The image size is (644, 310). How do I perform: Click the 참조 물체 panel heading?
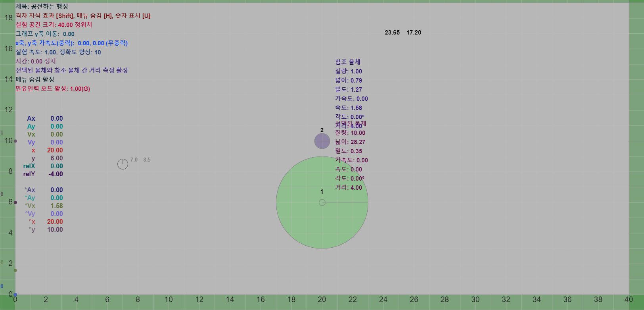coord(348,62)
